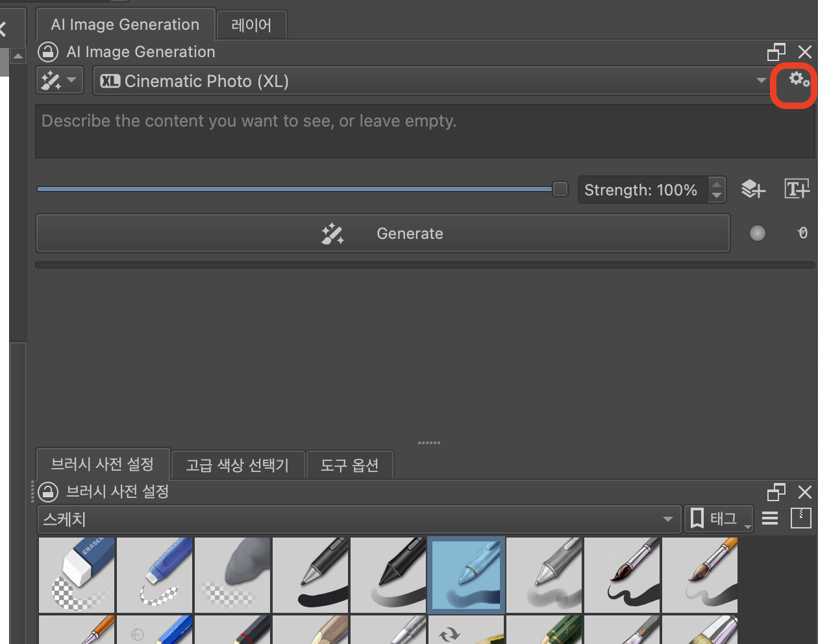The image size is (818, 644).
Task: Switch to the 고급 색상 선택기 tab
Action: (238, 465)
